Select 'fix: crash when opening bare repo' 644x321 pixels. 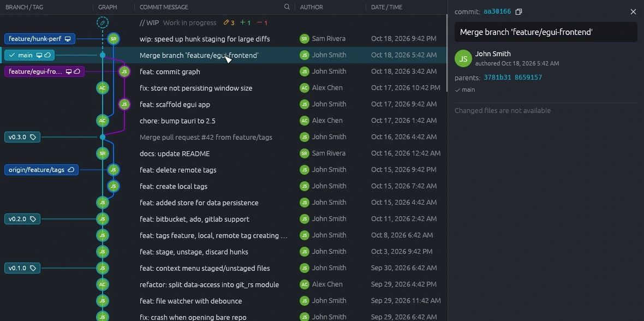click(x=223, y=315)
